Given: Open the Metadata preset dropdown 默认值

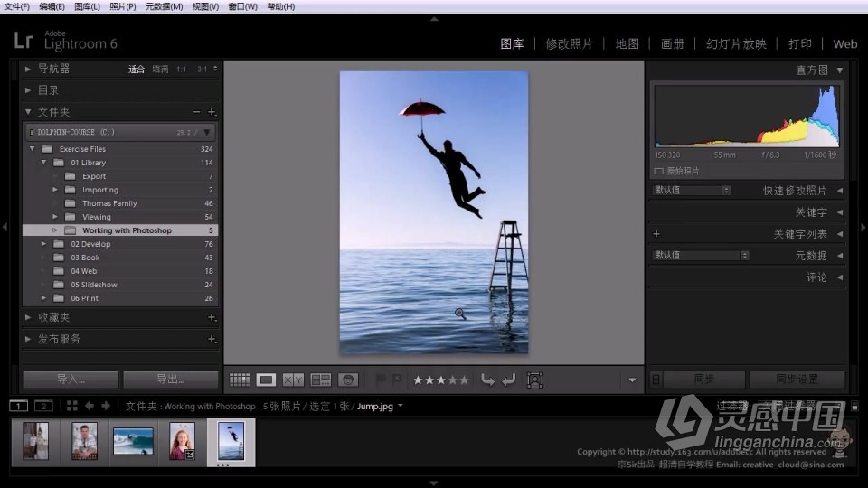Looking at the screenshot, I should (x=701, y=255).
